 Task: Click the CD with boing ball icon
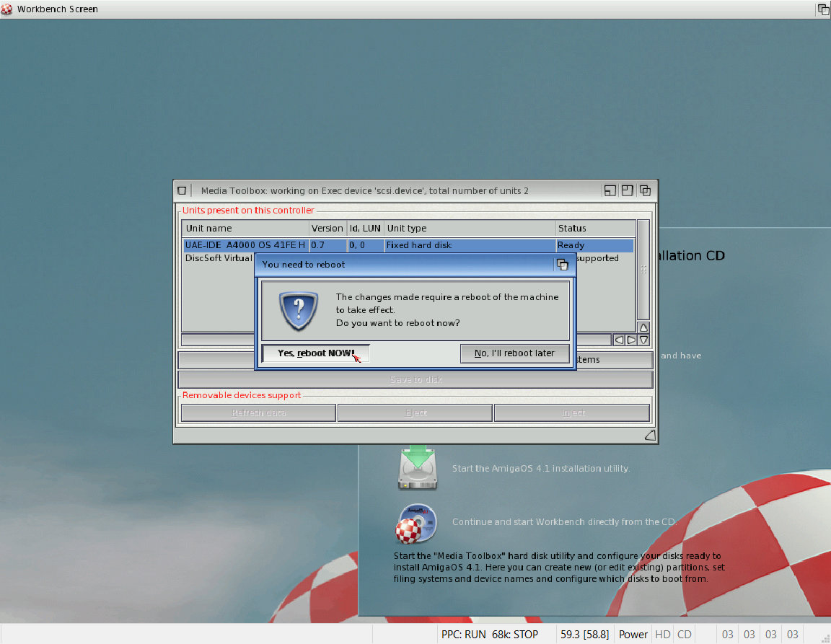coord(416,524)
